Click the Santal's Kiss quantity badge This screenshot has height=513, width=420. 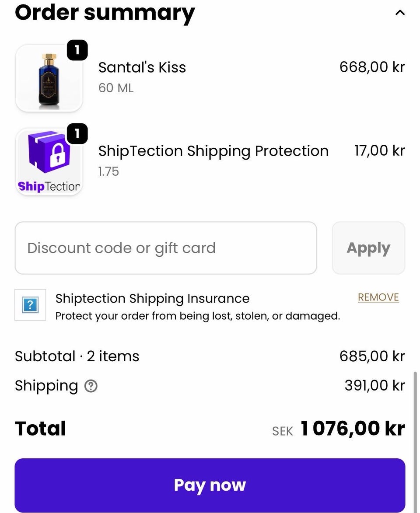(x=77, y=50)
